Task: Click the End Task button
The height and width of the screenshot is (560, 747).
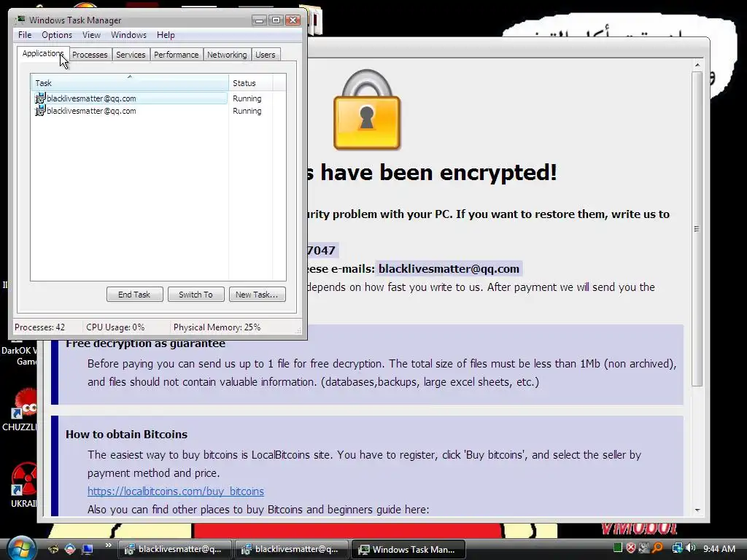Action: click(x=134, y=295)
